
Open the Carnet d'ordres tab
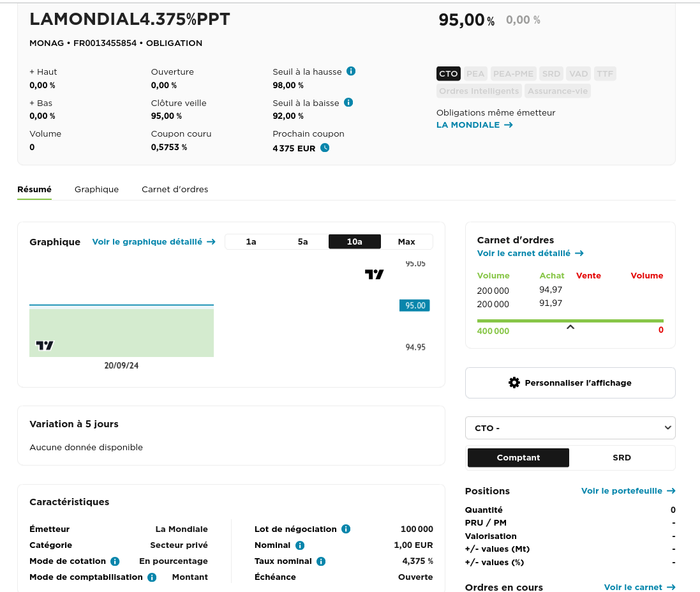point(175,189)
